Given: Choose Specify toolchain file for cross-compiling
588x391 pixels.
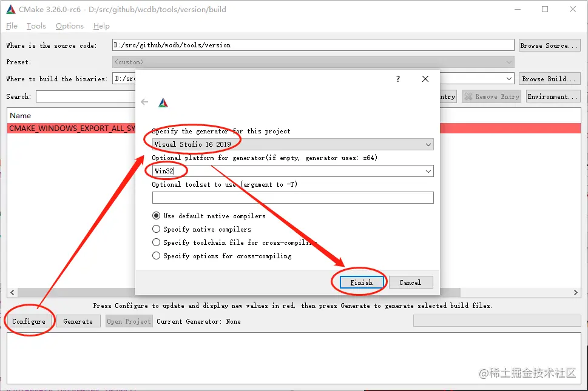Looking at the screenshot, I should (x=157, y=242).
